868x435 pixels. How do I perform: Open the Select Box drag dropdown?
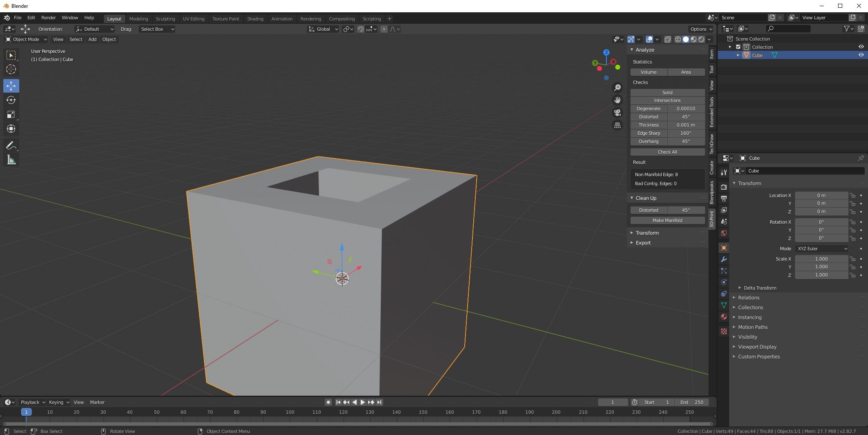(157, 29)
